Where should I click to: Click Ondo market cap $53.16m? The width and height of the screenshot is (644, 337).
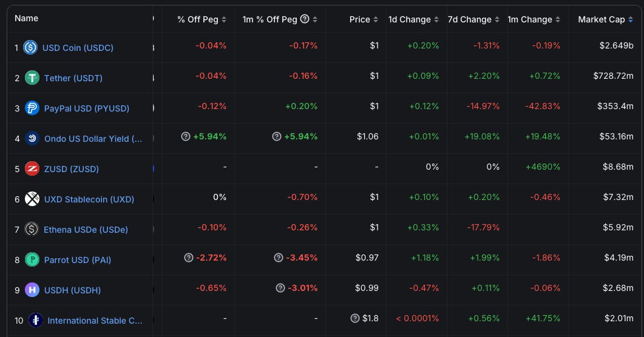616,136
